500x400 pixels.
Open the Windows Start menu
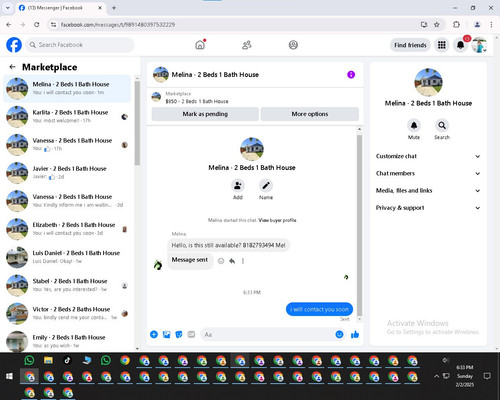[9, 376]
